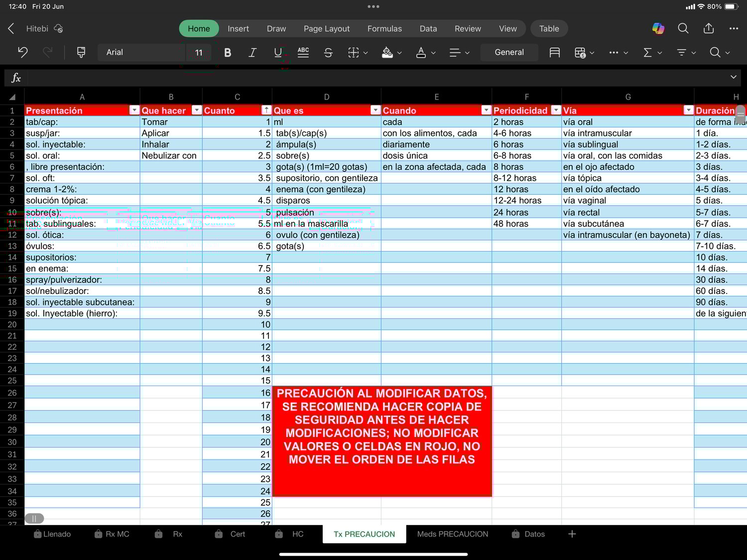Tap the share upload icon

[709, 28]
